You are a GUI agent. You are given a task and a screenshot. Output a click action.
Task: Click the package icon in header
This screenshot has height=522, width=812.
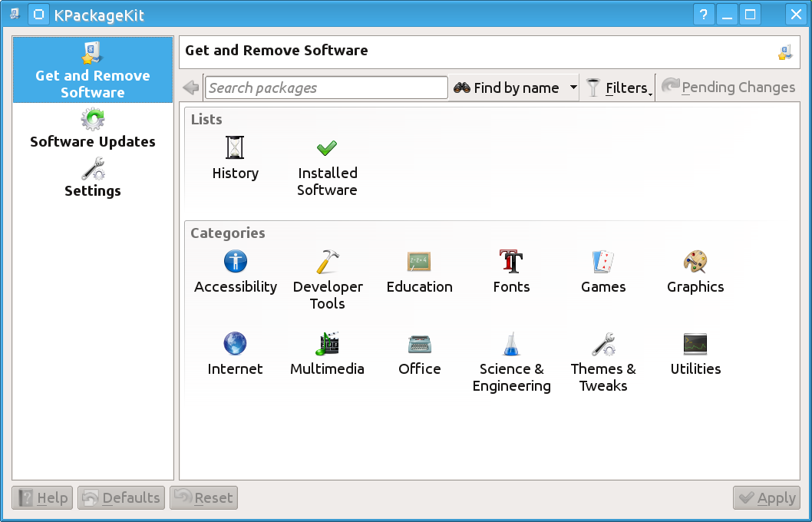[784, 51]
